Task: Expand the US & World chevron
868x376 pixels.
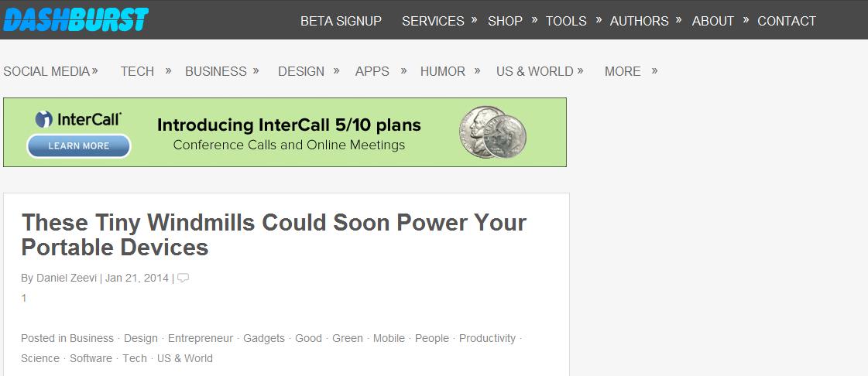Action: 580,70
